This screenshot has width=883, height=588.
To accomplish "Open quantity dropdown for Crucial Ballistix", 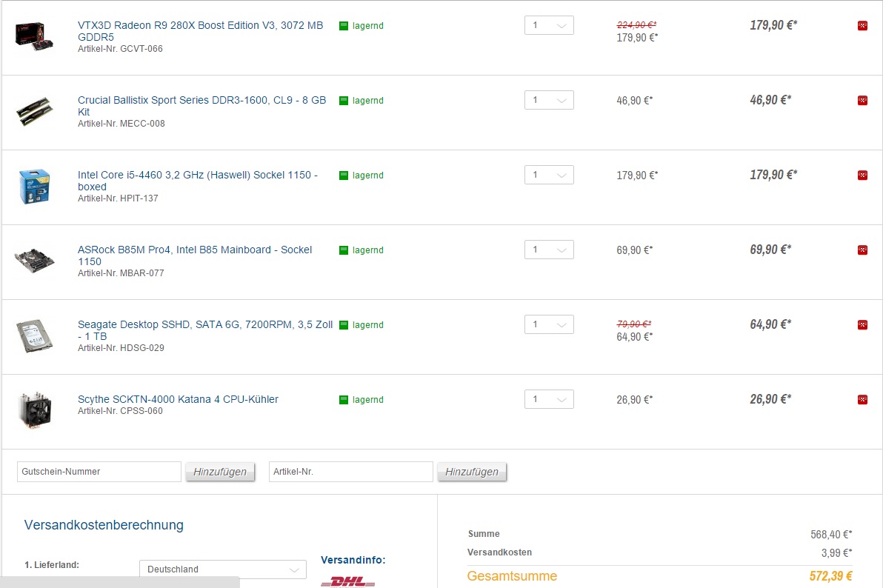I will tap(549, 100).
